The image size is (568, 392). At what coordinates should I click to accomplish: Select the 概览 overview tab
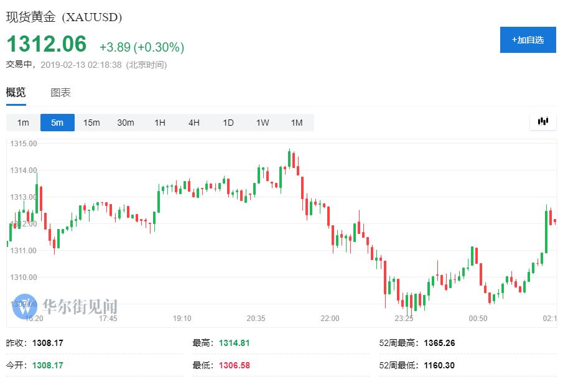tap(16, 93)
